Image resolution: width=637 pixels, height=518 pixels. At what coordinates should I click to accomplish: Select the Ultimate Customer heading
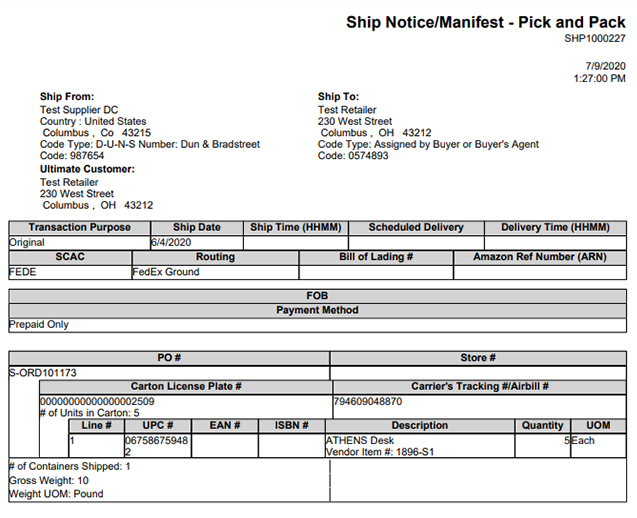coord(87,169)
